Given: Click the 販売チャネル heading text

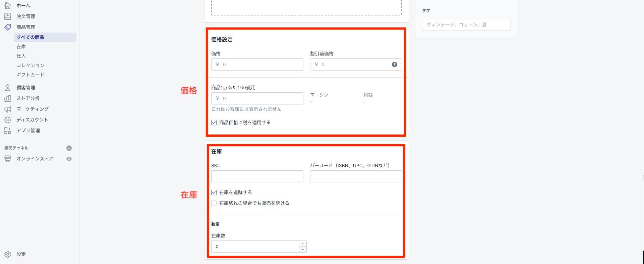Looking at the screenshot, I should click(x=16, y=148).
